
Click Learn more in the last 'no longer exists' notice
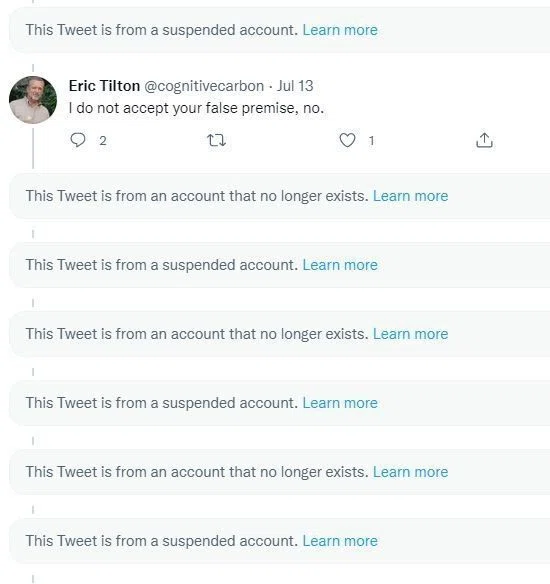[410, 472]
